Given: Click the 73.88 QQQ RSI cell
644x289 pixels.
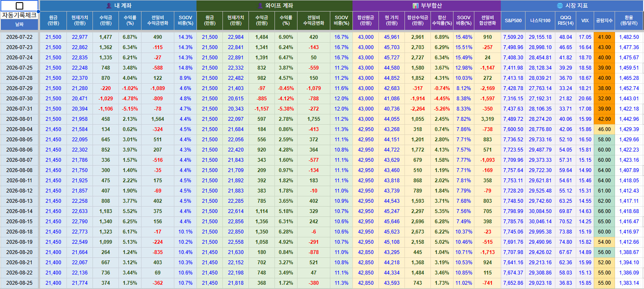Looking at the screenshot, I should pyautogui.click(x=566, y=232).
